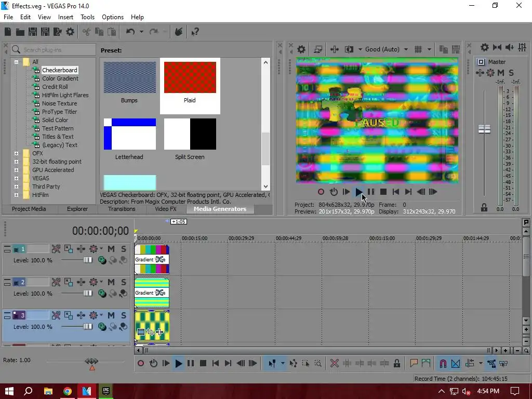Save the project with floppy disk icon
This screenshot has height=399, width=532.
(x=33, y=32)
